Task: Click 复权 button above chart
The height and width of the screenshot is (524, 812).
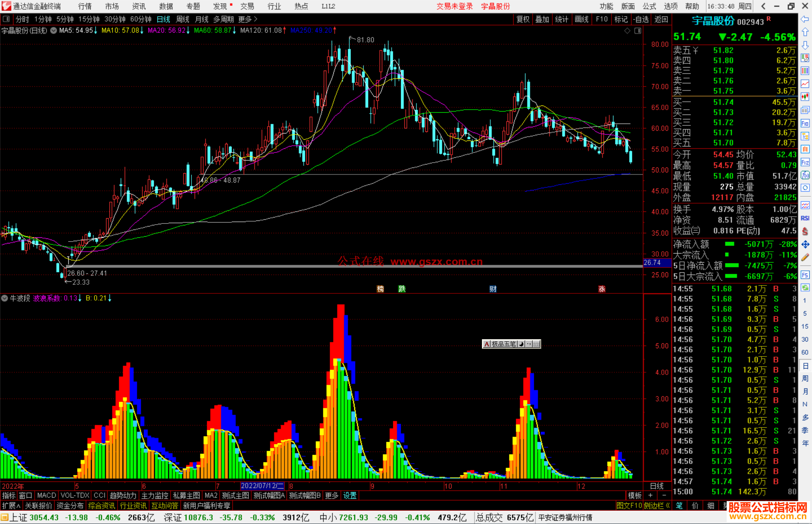Action: point(523,19)
